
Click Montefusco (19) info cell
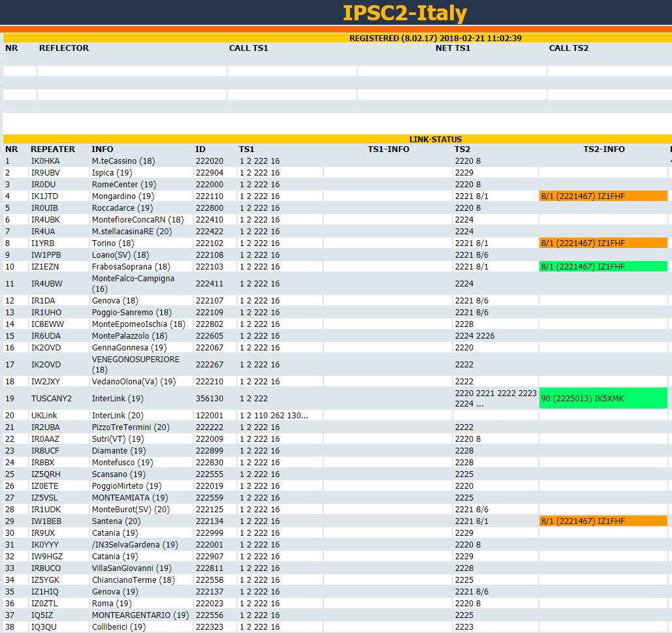(x=142, y=463)
